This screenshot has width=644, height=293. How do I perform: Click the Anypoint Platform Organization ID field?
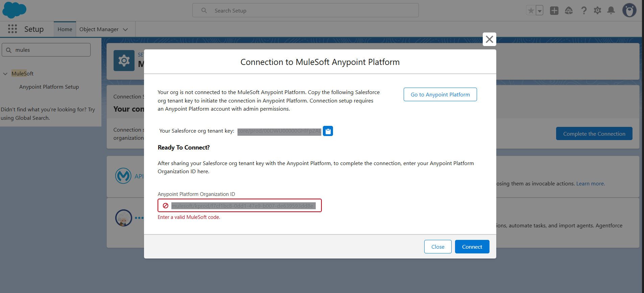point(243,206)
